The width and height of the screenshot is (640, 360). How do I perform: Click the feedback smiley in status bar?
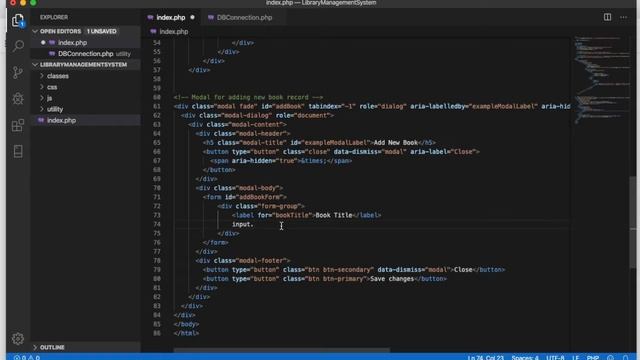click(610, 357)
